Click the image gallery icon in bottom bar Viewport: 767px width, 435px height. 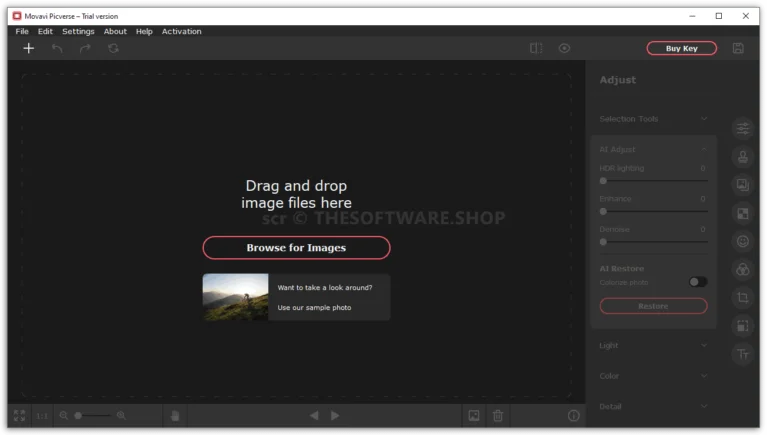(x=474, y=415)
